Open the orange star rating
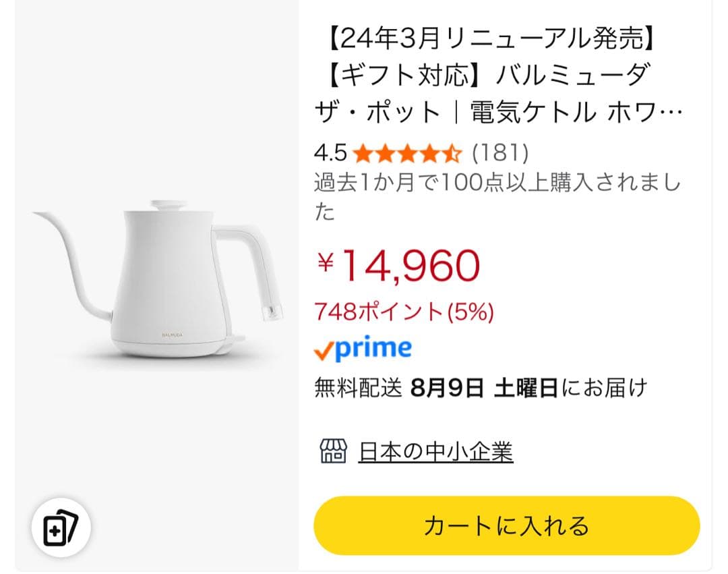728x574 pixels. [406, 153]
